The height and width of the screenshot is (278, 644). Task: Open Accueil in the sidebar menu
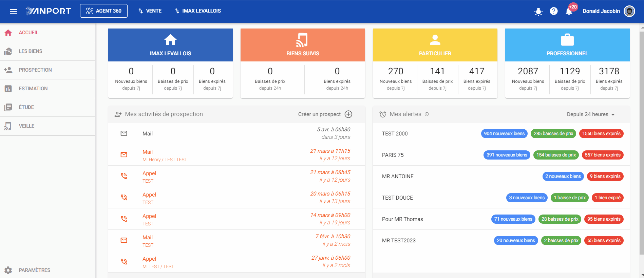point(48,33)
